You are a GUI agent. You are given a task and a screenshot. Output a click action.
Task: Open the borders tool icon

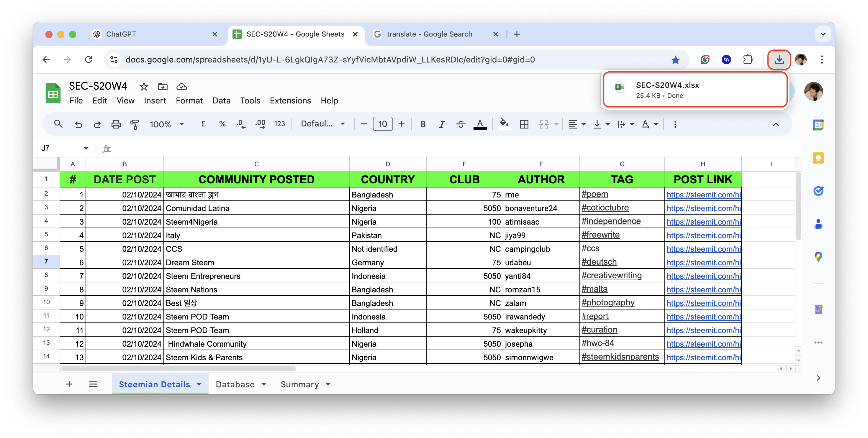(x=524, y=124)
